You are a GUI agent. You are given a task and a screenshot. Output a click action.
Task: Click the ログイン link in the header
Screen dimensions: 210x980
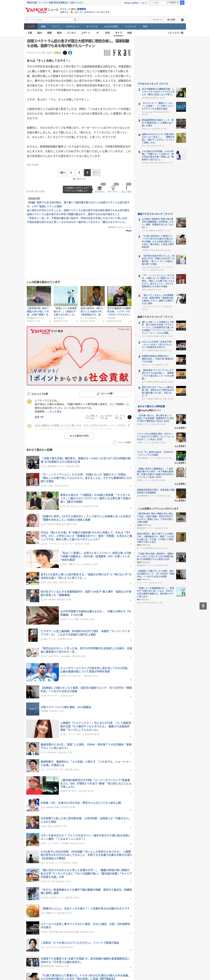pyautogui.click(x=64, y=12)
